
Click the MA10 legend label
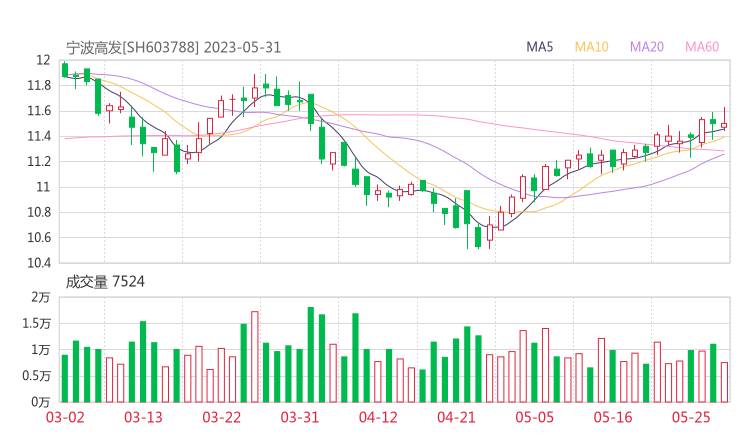point(591,47)
